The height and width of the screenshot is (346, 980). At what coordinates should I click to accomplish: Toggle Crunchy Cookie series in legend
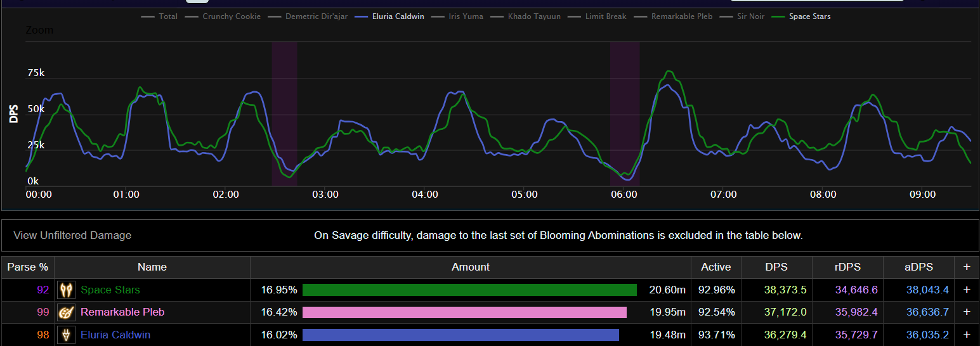[223, 16]
